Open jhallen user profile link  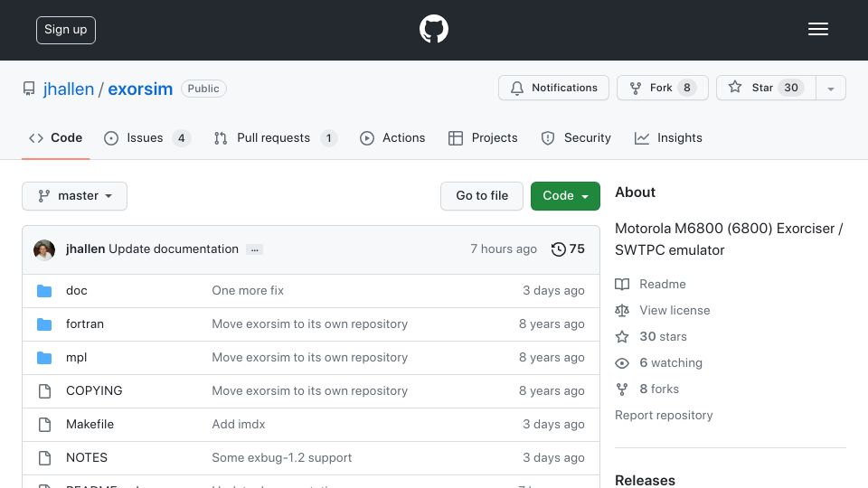[69, 89]
